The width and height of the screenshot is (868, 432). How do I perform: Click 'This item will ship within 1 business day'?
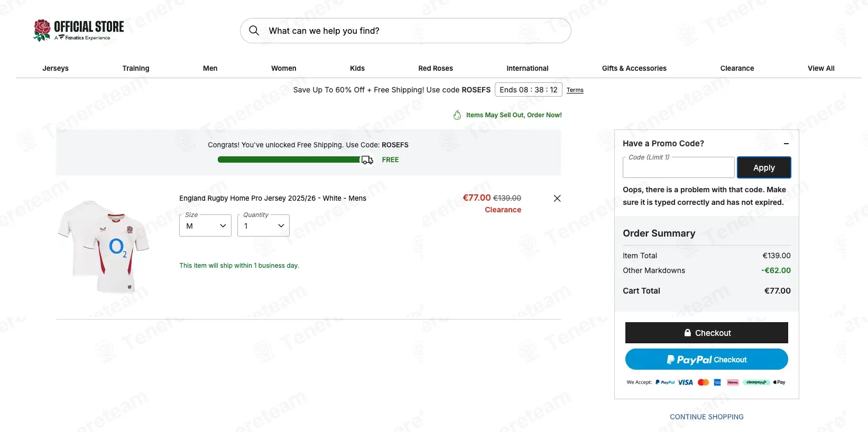click(239, 266)
